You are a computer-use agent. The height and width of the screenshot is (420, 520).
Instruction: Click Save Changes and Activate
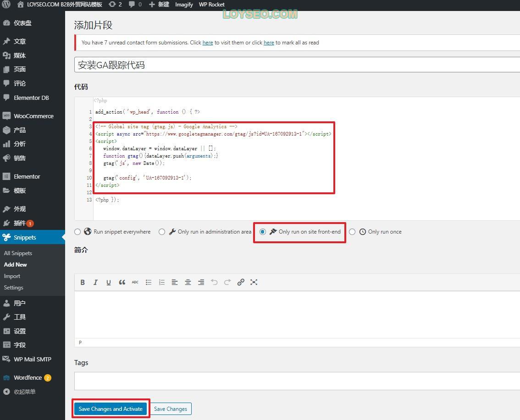[x=111, y=409]
